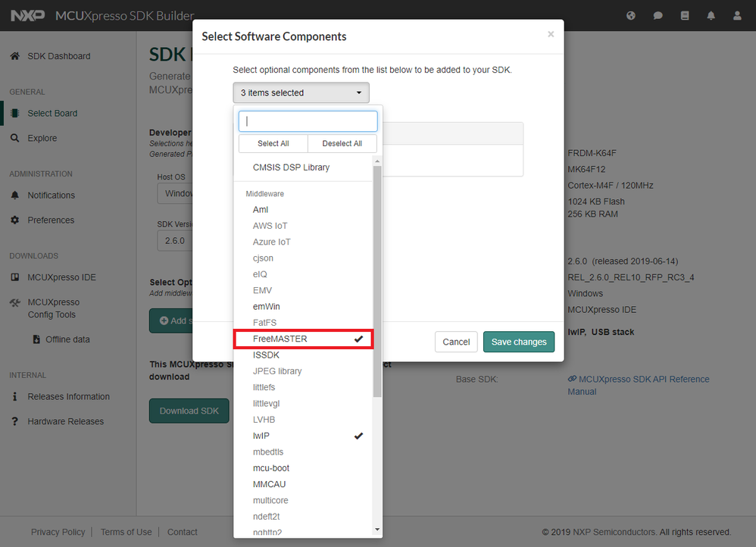Open MCUXpresso SDK API Reference Manual link
Image resolution: width=756 pixels, height=547 pixels.
639,386
